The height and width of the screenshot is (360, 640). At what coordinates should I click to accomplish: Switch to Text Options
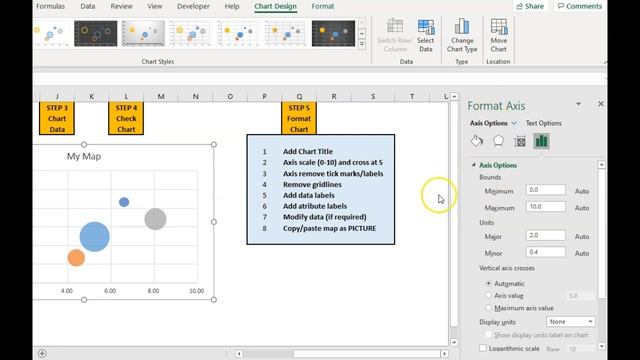click(543, 123)
